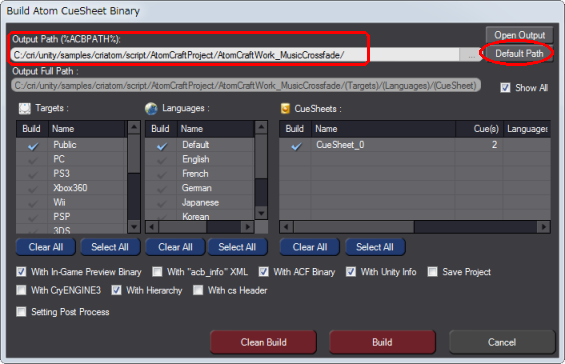This screenshot has width=565, height=364.
Task: Toggle With Unity Info checkbox
Action: coord(351,271)
